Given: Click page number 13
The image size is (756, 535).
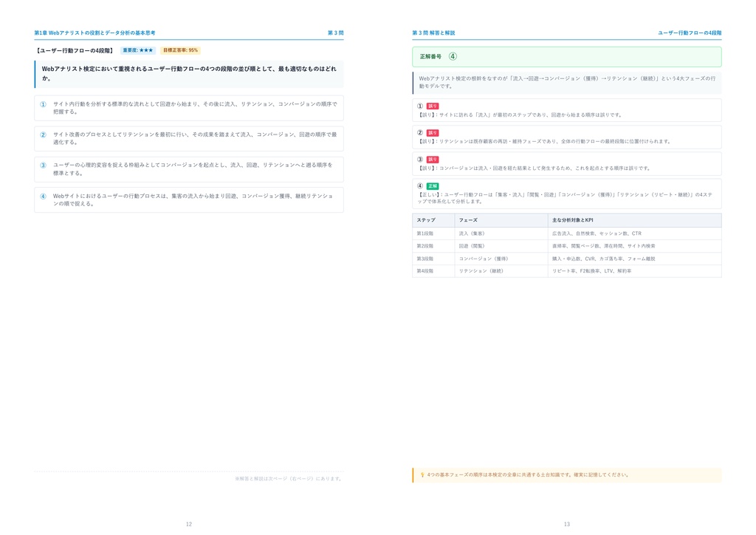Looking at the screenshot, I should (x=567, y=524).
